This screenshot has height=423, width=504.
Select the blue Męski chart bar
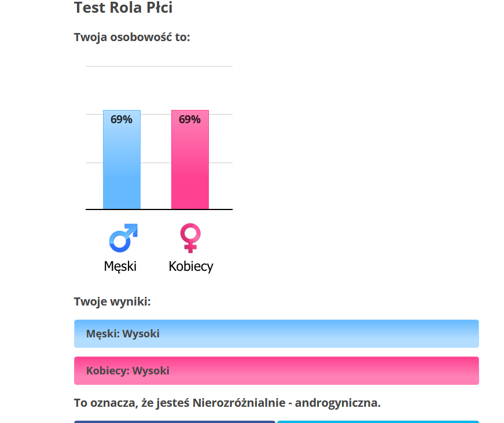(122, 160)
